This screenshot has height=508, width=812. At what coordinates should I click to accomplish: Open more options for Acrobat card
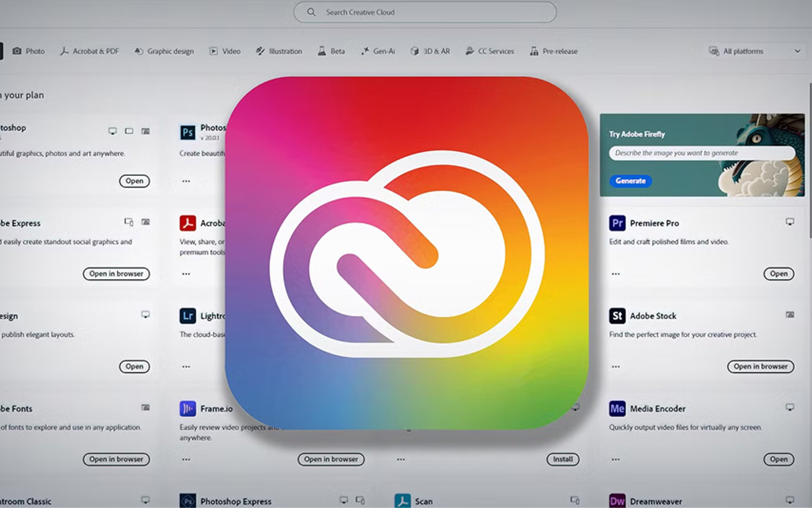186,274
